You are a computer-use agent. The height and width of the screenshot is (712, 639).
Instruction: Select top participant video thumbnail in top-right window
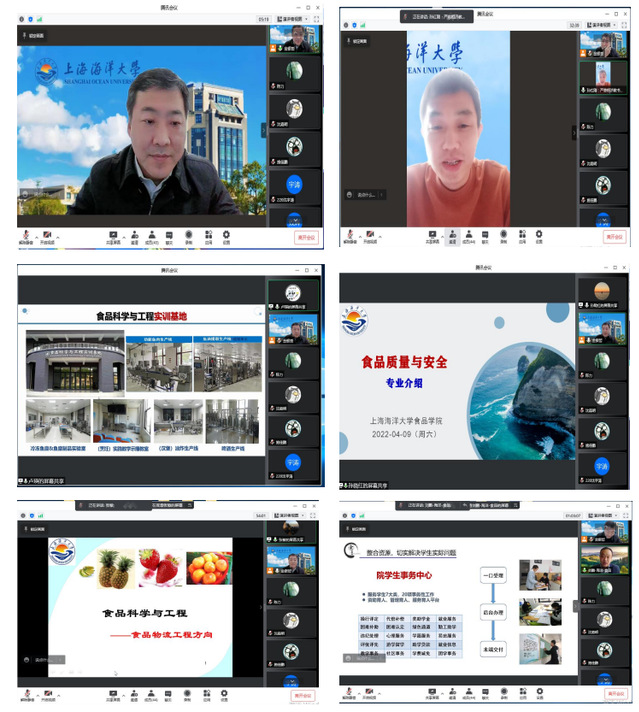[604, 45]
